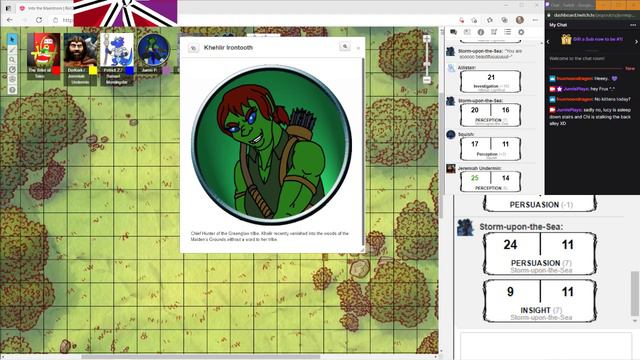Switch to the Compendium tab icon
The width and height of the screenshot is (640, 360).
[x=494, y=32]
